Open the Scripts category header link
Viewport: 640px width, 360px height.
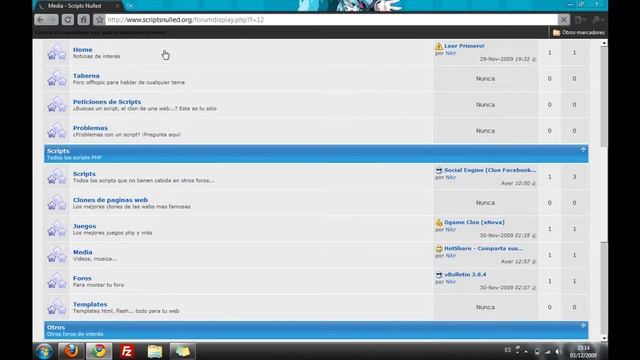pyautogui.click(x=58, y=151)
